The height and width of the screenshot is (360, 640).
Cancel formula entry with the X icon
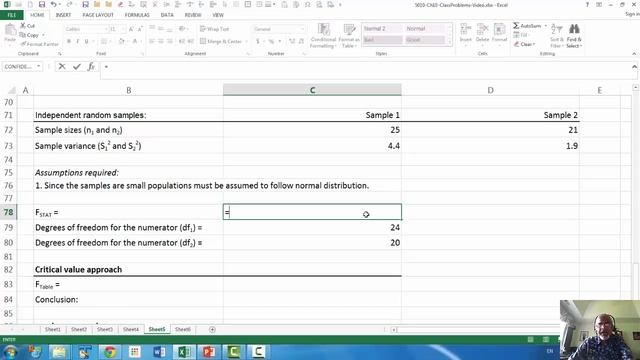[62, 67]
